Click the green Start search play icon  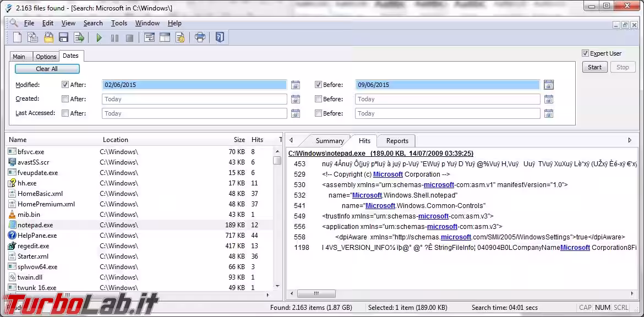click(x=99, y=38)
